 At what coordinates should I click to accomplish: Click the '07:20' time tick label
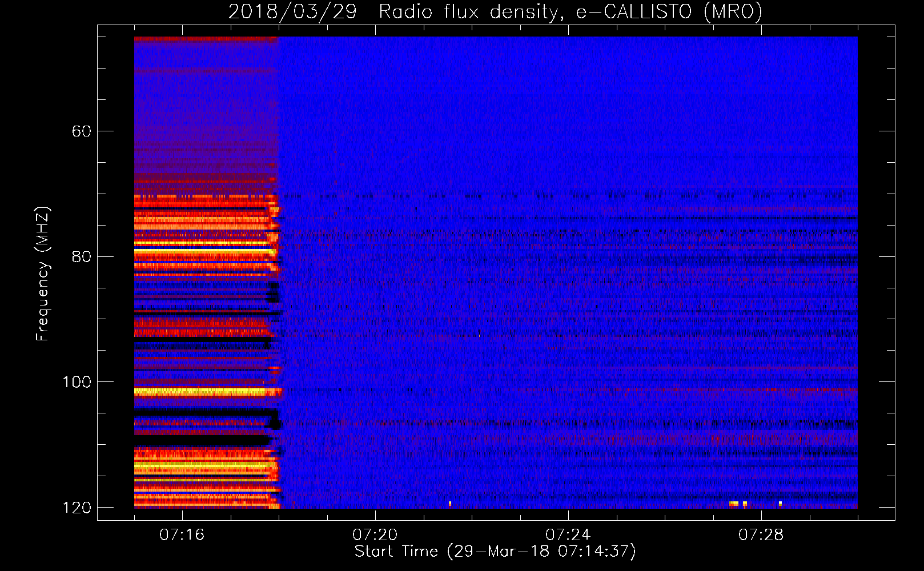point(375,535)
